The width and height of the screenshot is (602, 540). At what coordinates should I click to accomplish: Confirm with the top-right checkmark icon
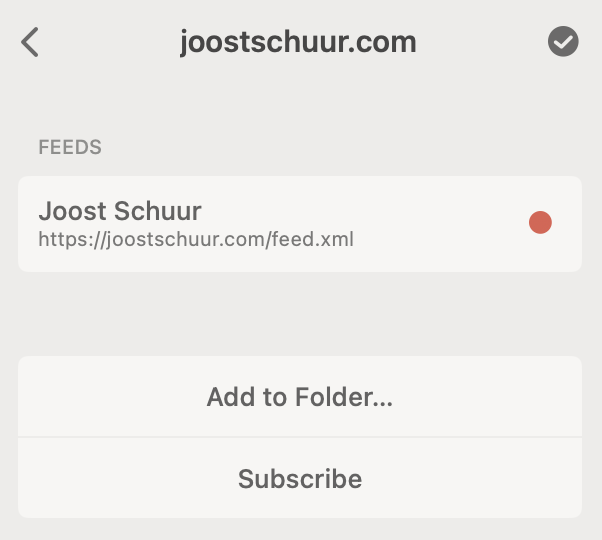tap(563, 42)
